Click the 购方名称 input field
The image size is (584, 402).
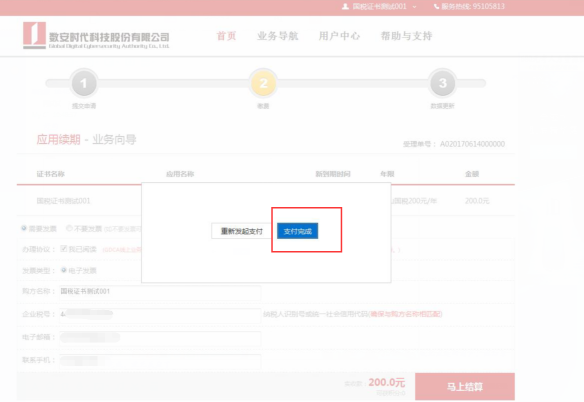point(160,292)
